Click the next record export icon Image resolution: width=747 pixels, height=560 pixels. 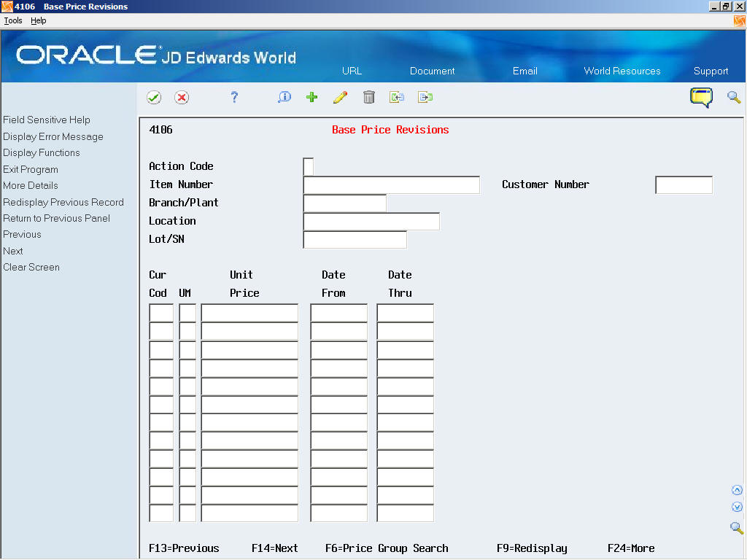point(425,97)
